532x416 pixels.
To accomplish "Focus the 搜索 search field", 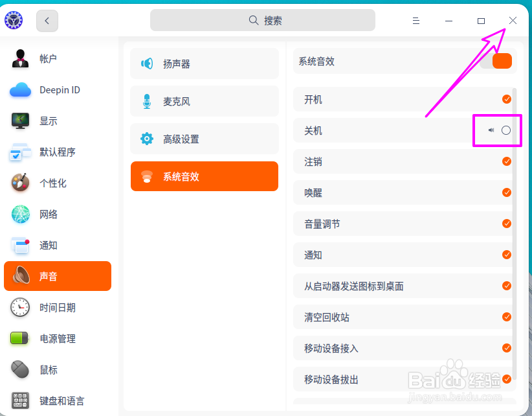I will tap(263, 20).
